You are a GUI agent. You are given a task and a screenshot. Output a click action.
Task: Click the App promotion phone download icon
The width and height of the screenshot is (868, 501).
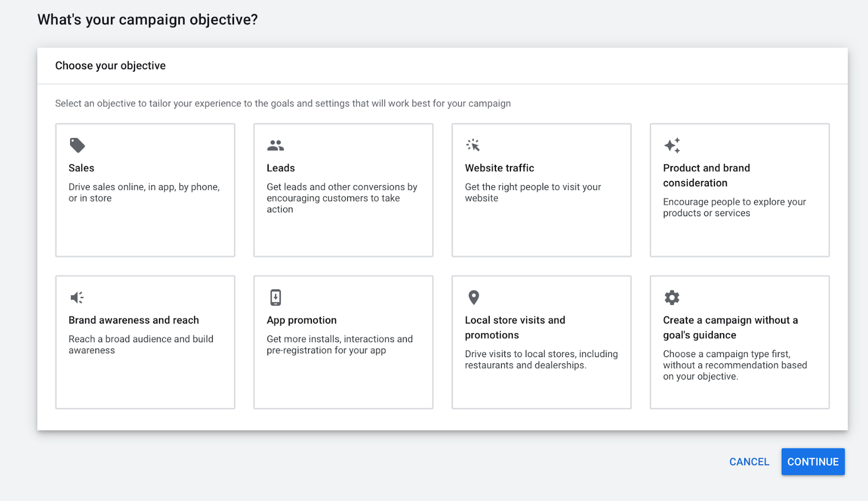[276, 297]
